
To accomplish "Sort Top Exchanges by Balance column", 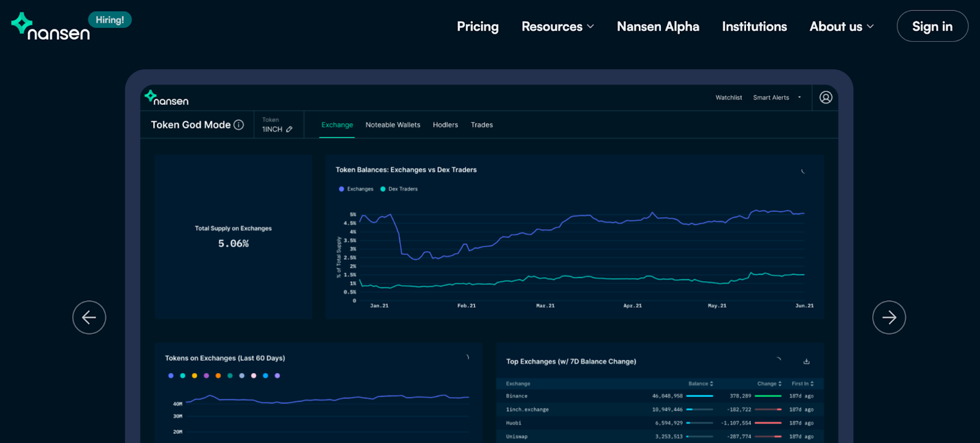I will tap(701, 384).
